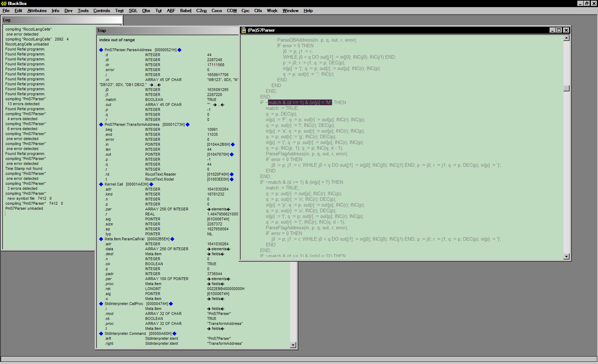The image size is (598, 364).
Task: Expand the fields fold of Meta.Item .dest
Action: click(x=209, y=254)
